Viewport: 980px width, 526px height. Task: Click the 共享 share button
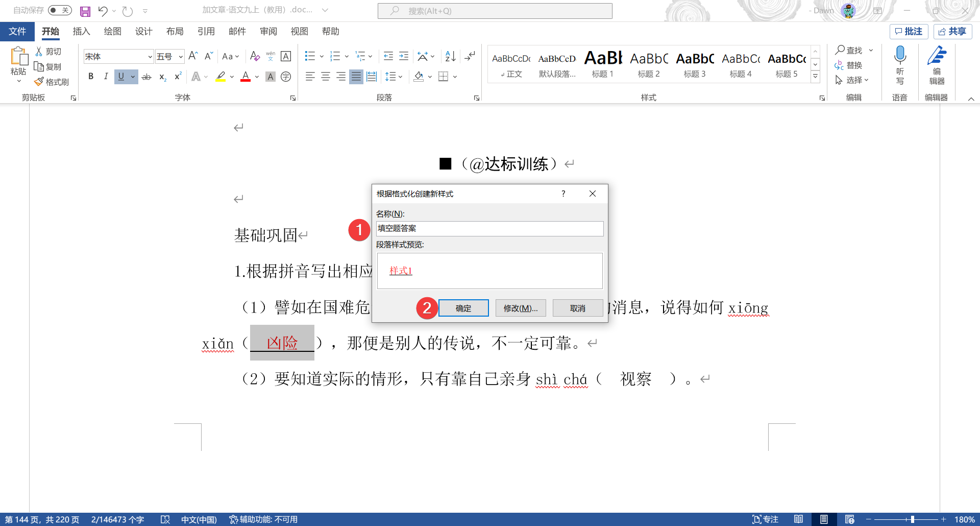point(952,32)
